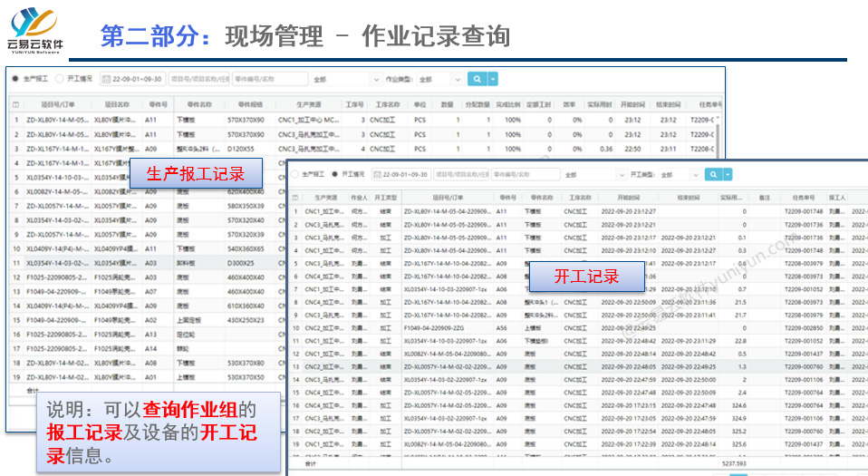This screenshot has height=476, width=868.
Task: Click the 云易云软件 logo
Action: (34, 31)
